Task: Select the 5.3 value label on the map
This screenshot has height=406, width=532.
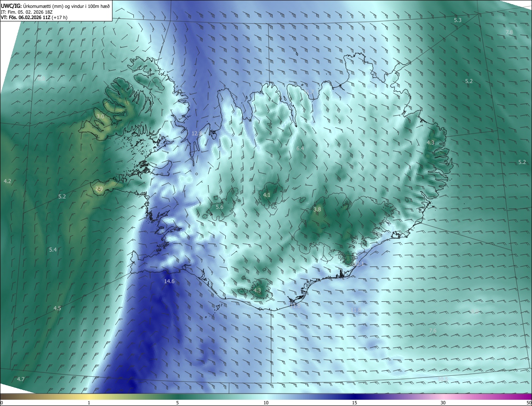Action: [458, 20]
